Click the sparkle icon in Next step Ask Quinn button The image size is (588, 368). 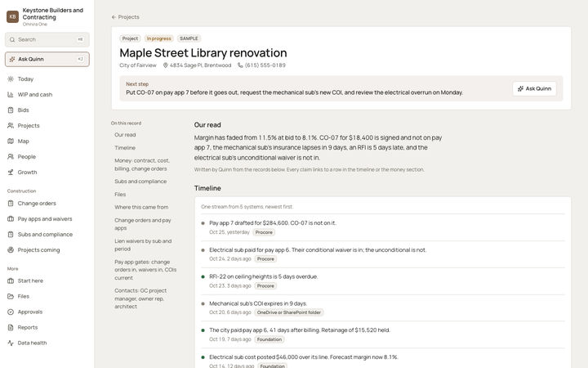[520, 88]
